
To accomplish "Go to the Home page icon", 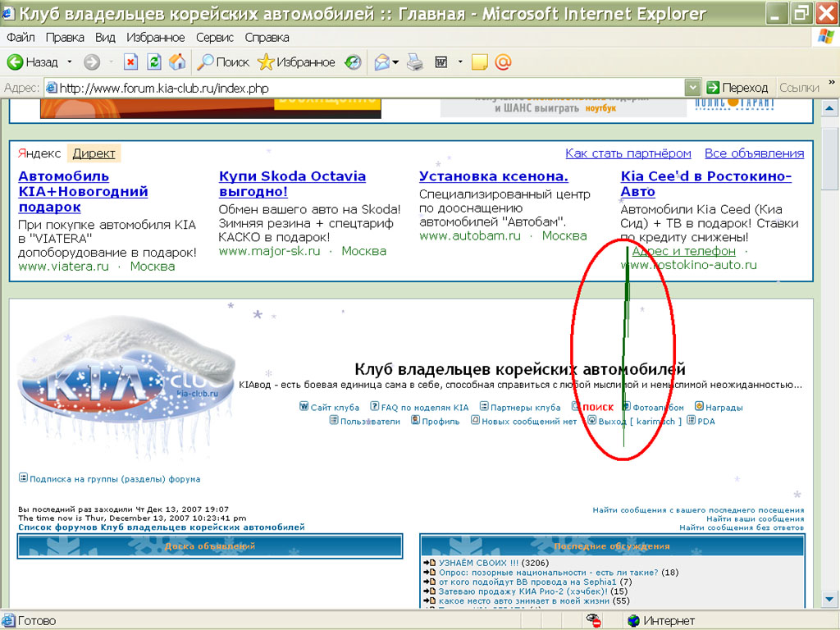I will point(177,62).
